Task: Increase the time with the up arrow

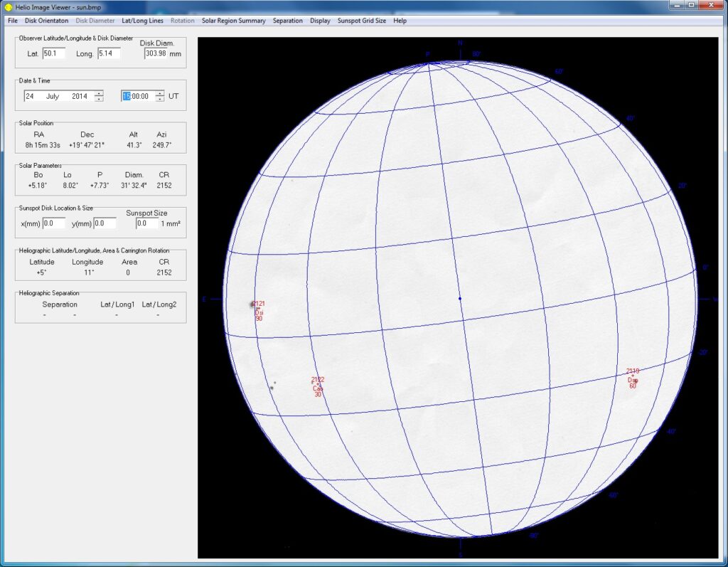Action: pyautogui.click(x=160, y=92)
